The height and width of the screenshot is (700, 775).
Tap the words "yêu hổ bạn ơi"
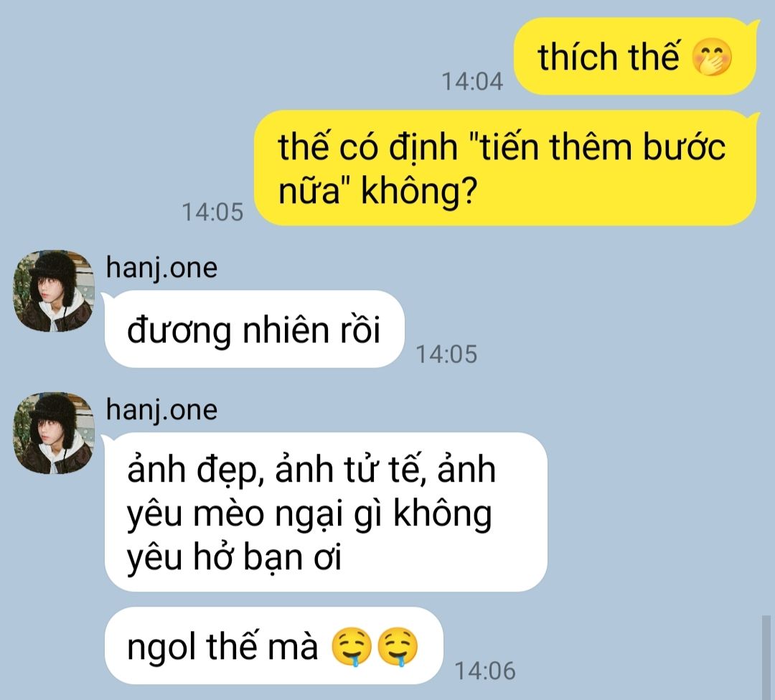click(234, 557)
